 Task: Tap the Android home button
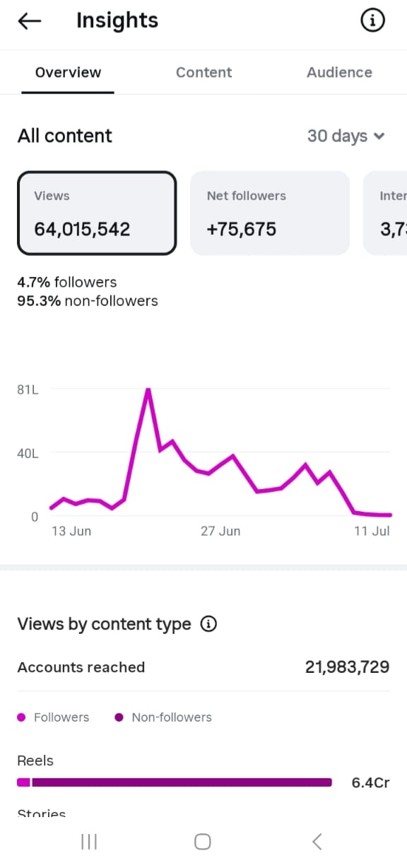click(x=203, y=841)
